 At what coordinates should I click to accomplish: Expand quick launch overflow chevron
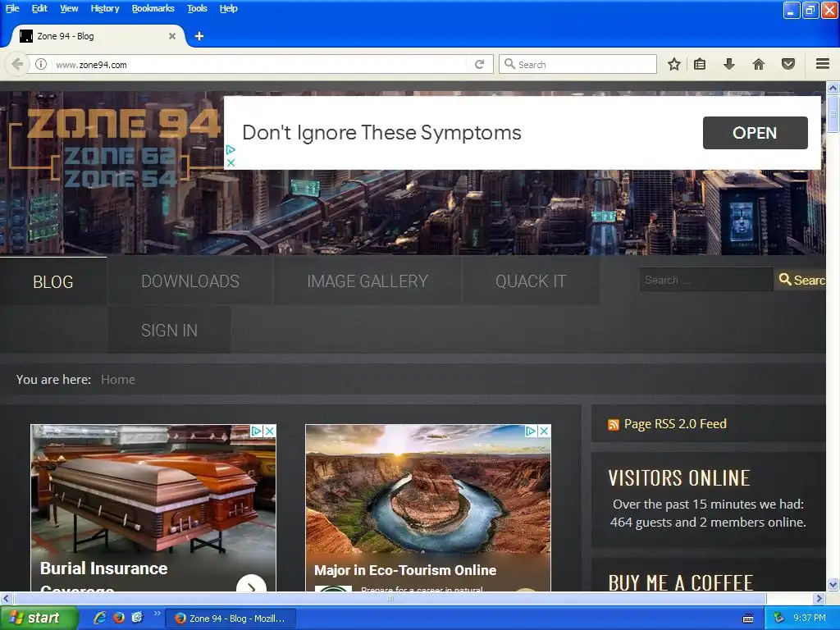coord(157,614)
